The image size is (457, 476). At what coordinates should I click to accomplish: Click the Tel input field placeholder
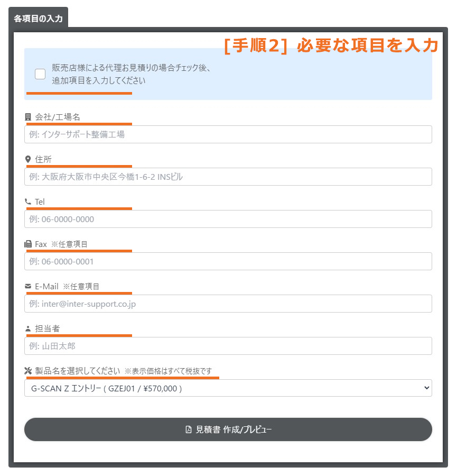228,218
